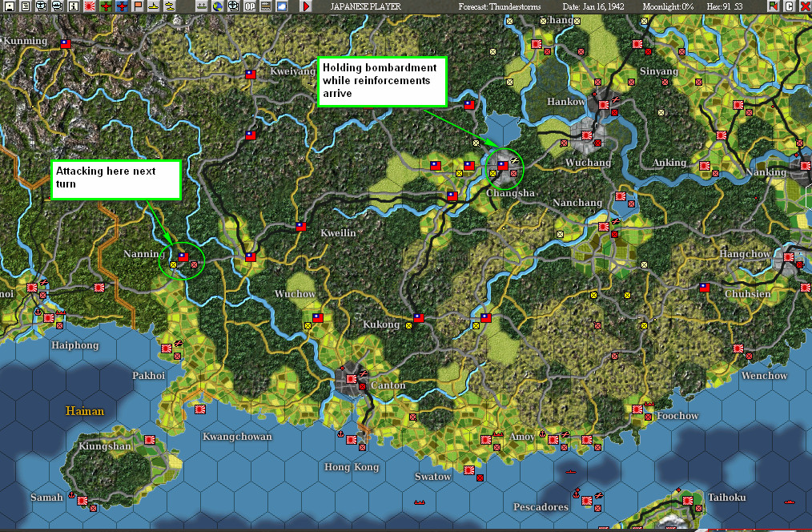The width and height of the screenshot is (812, 532).
Task: Select the Japanese base at Kiungshan
Action: (x=151, y=440)
